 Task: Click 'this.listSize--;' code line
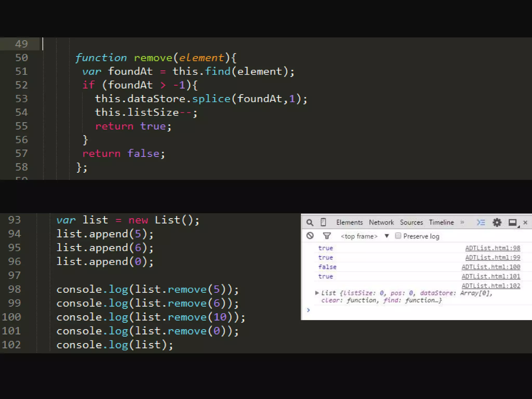[x=146, y=112]
